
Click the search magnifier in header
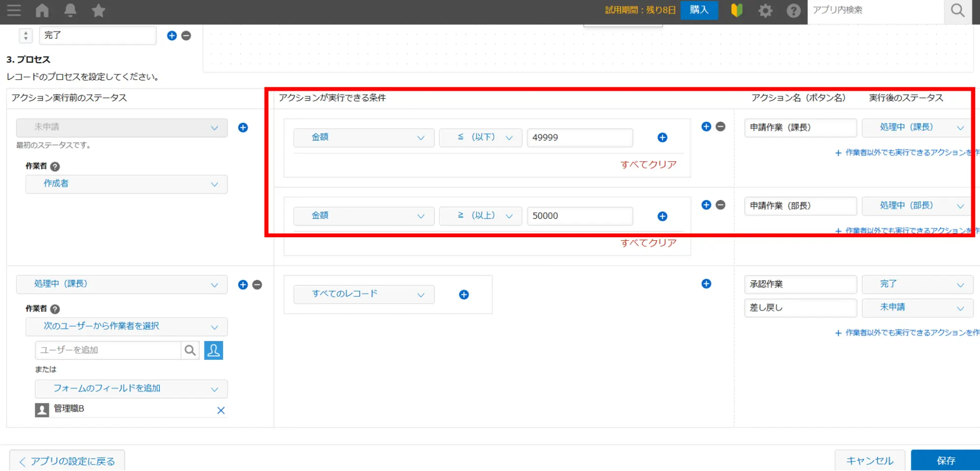click(x=957, y=10)
